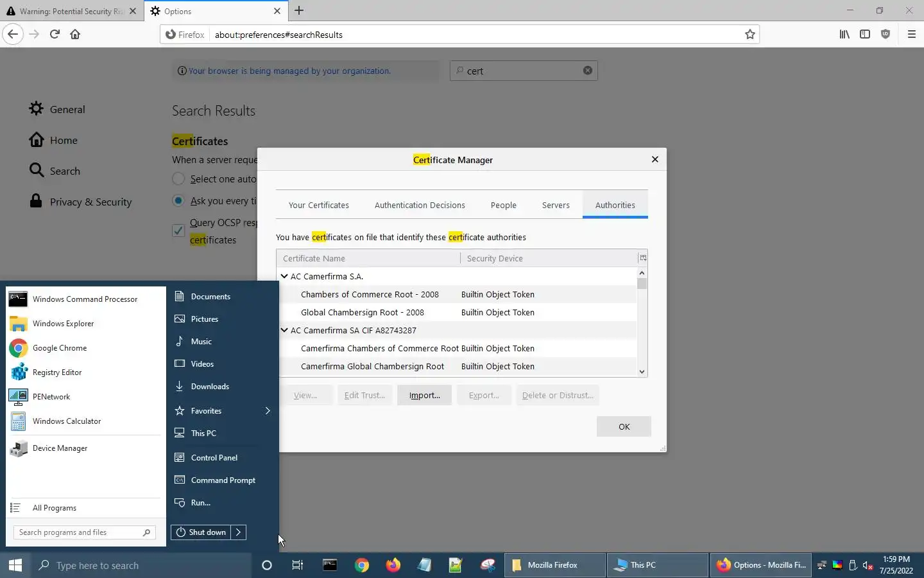The height and width of the screenshot is (578, 924).
Task: Click the uBlock shield extension icon
Action: 886,34
